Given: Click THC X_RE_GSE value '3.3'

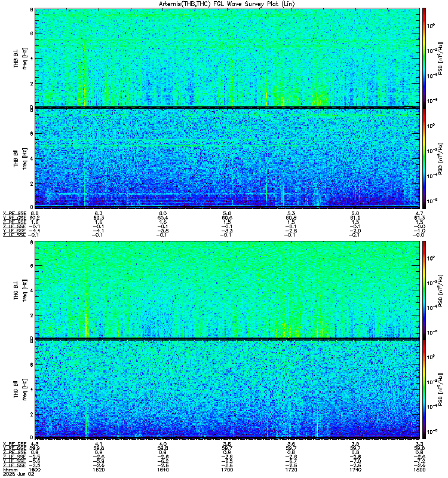Looking at the screenshot, I should [419, 444].
